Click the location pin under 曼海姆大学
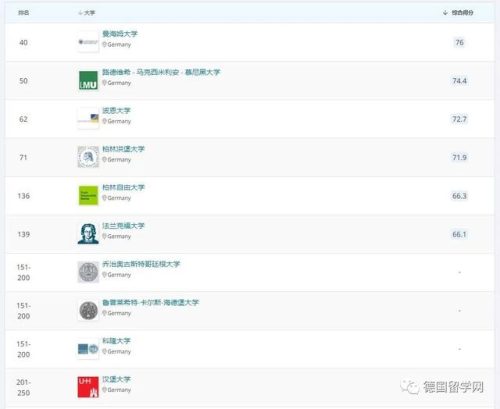 tap(104, 44)
